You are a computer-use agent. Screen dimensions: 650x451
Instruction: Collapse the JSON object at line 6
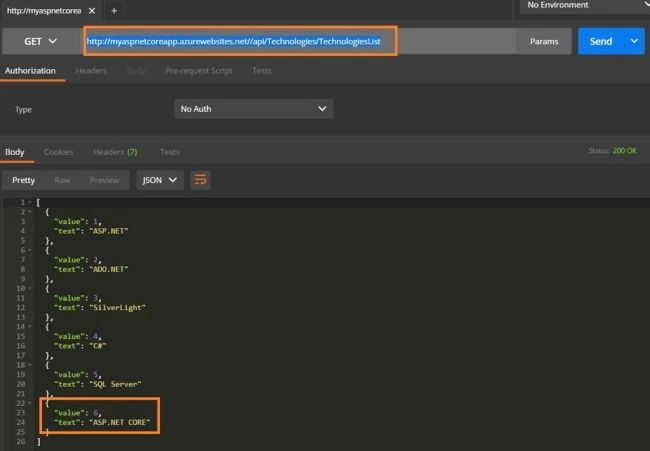[x=30, y=250]
